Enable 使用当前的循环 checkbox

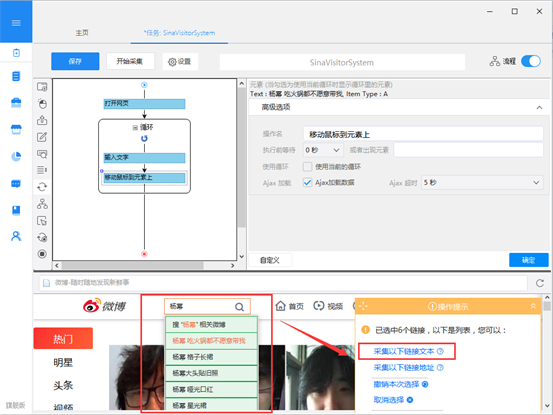coord(308,166)
